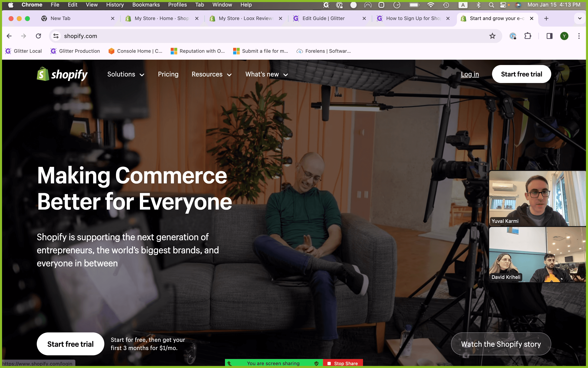Viewport: 588px width, 368px height.
Task: Click the bottom Start free trial button
Action: [70, 344]
